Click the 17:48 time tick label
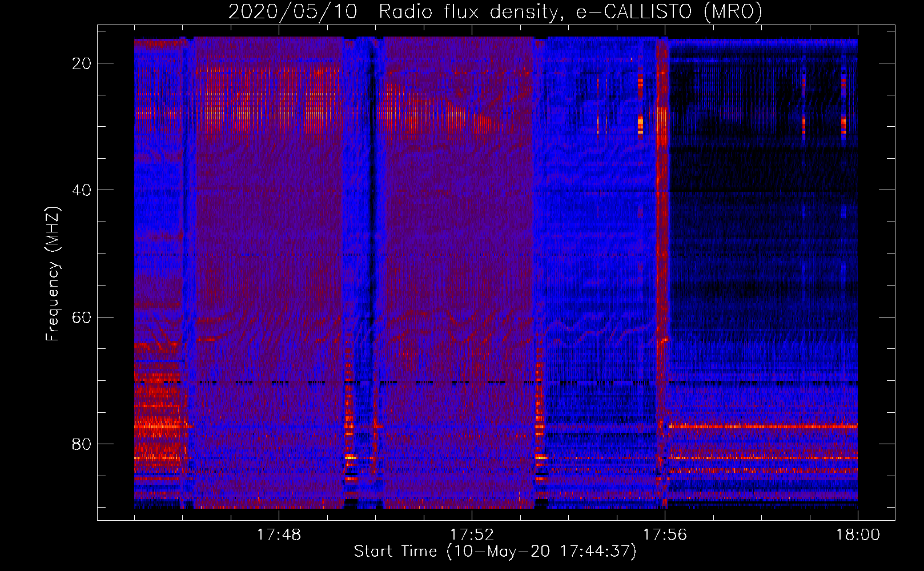The image size is (924, 571). click(x=279, y=535)
